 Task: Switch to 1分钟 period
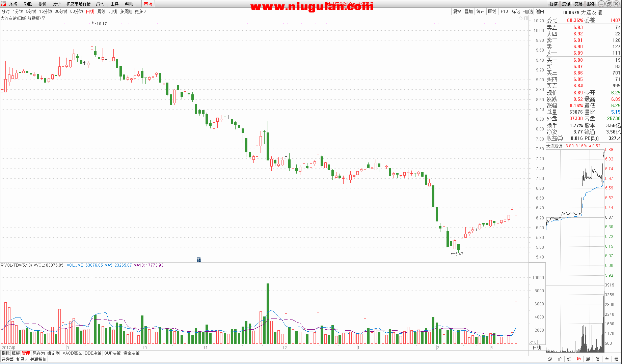coord(18,11)
